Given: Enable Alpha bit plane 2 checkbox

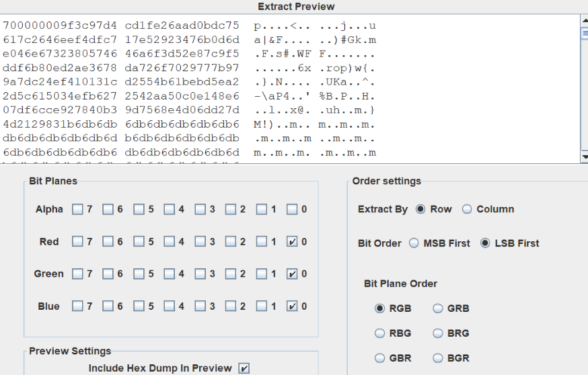Looking at the screenshot, I should point(231,209).
